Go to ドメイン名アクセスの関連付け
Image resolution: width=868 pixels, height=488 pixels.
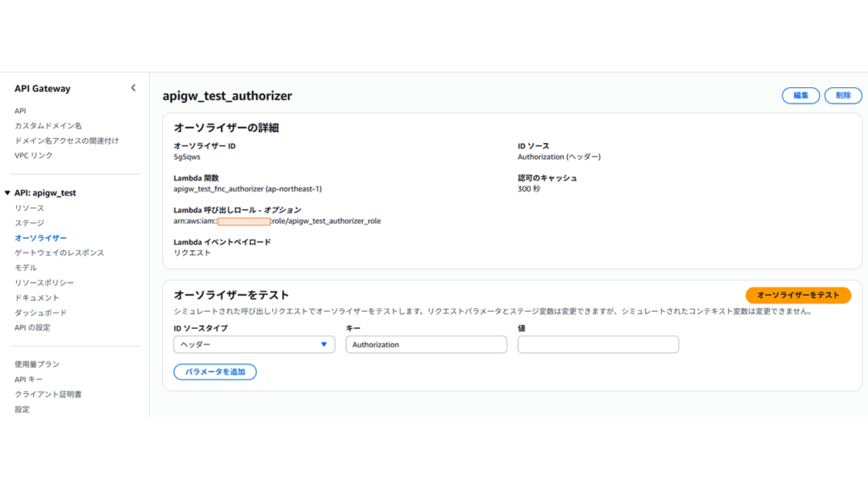(66, 141)
